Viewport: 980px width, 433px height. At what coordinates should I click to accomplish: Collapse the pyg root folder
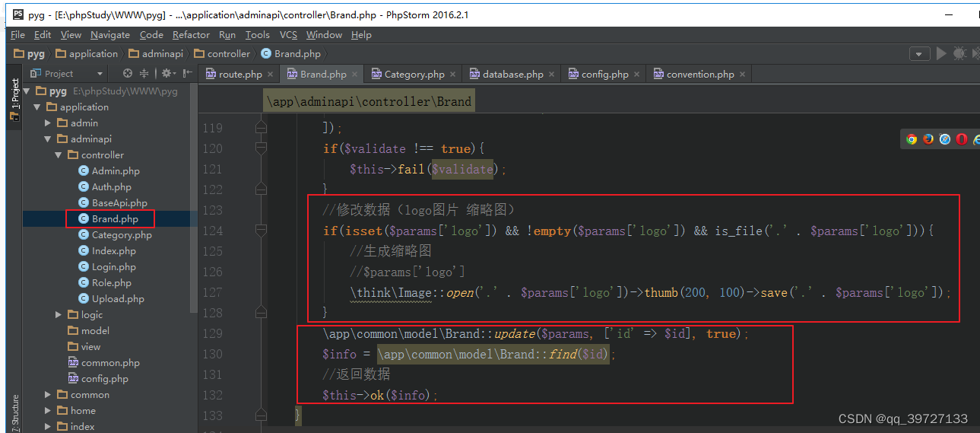click(x=27, y=91)
